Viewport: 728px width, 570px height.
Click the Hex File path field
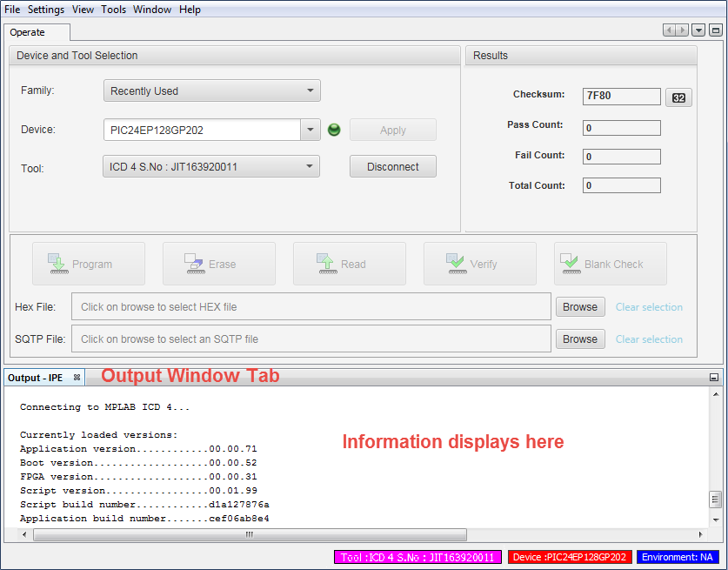pos(311,306)
